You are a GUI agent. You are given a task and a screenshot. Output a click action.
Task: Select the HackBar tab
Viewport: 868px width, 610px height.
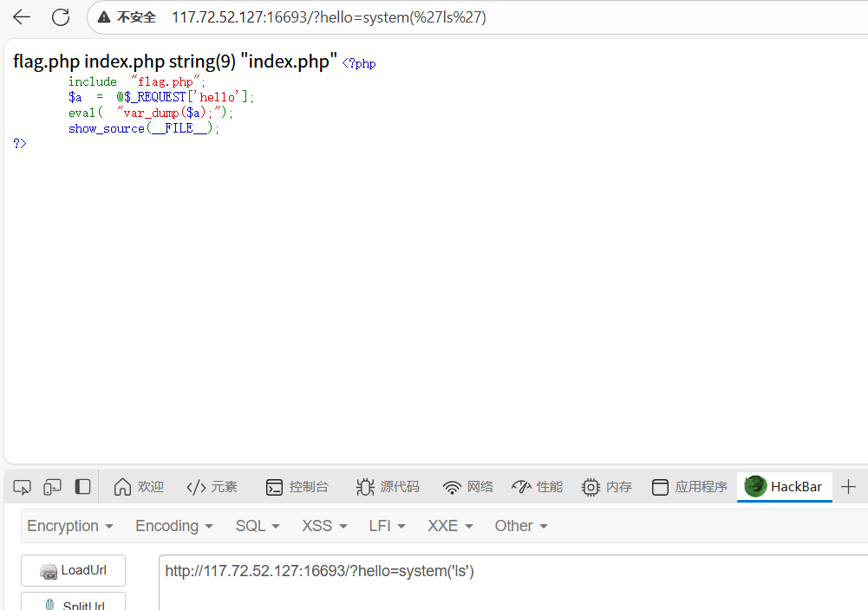[x=785, y=487]
